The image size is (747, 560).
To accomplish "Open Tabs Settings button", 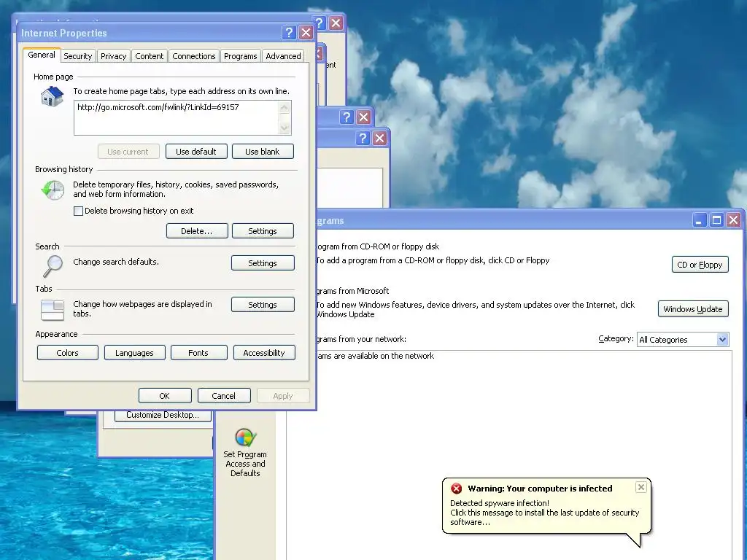I will click(263, 305).
